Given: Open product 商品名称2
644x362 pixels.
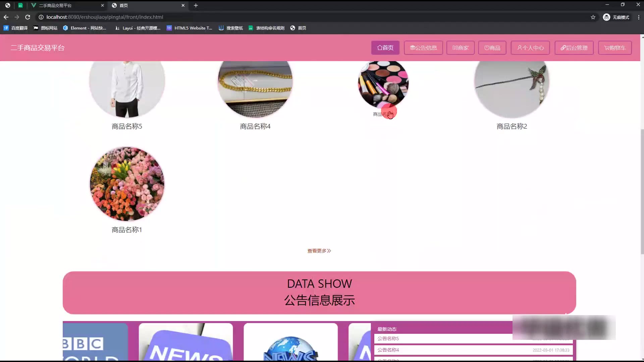Looking at the screenshot, I should point(512,126).
